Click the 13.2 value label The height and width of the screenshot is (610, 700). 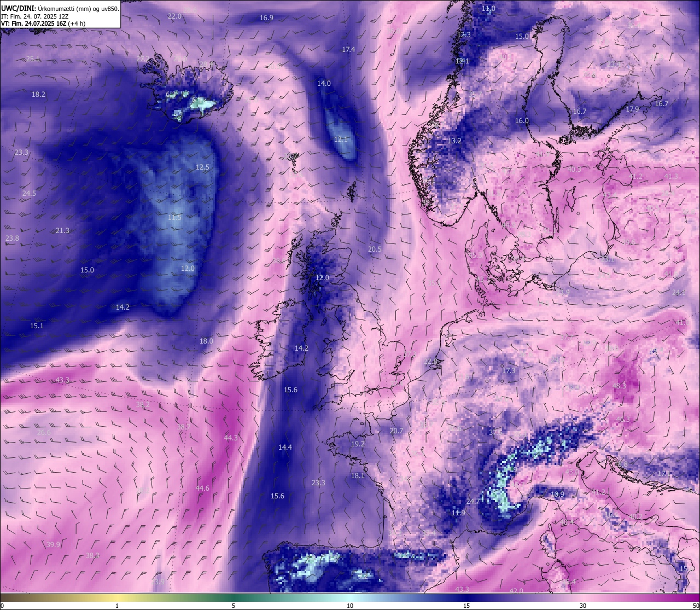point(455,141)
